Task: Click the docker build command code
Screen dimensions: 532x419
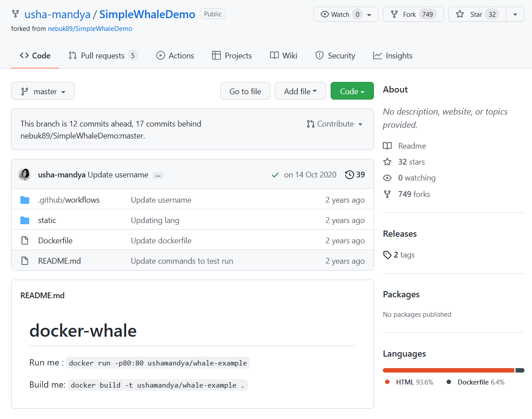Action: click(158, 385)
